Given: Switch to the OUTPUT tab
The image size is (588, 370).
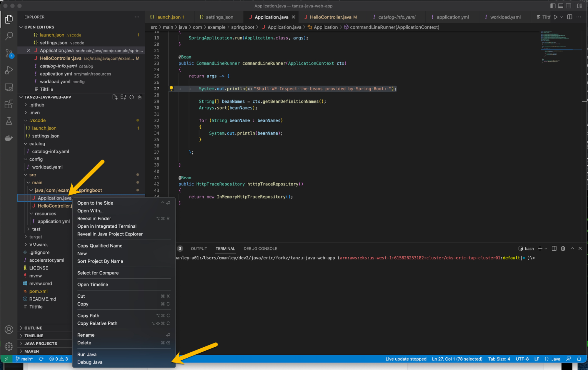Looking at the screenshot, I should coord(199,248).
